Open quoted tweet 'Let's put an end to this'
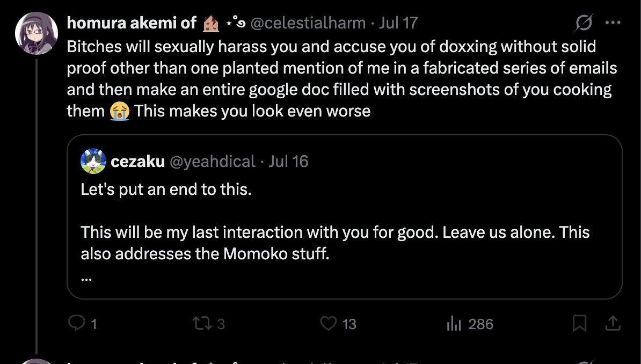 (345, 217)
